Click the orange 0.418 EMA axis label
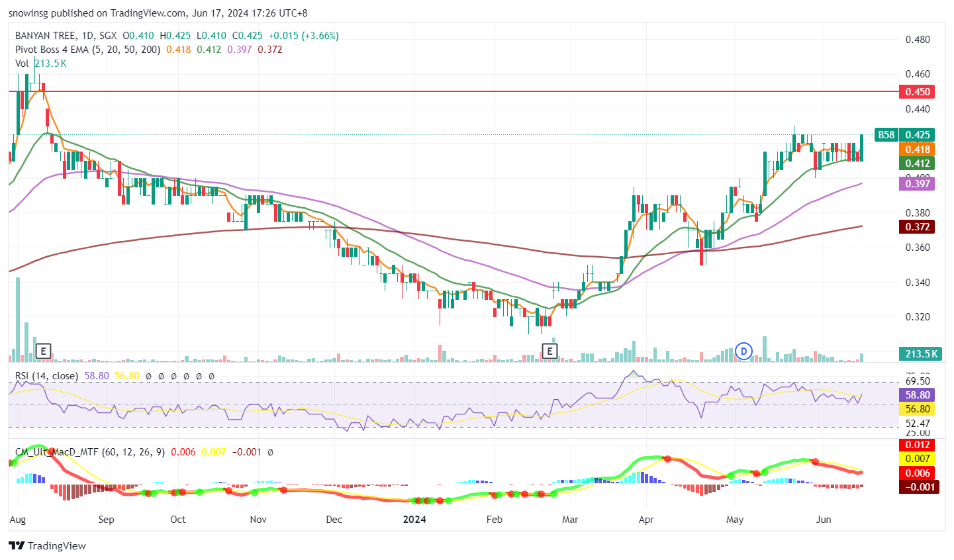The image size is (954, 560). pos(917,150)
